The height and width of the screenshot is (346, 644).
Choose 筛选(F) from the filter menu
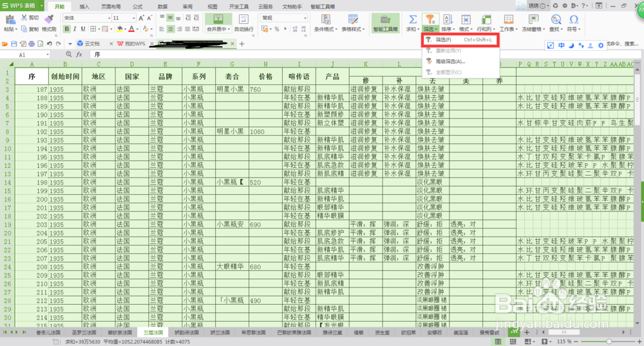coord(460,40)
